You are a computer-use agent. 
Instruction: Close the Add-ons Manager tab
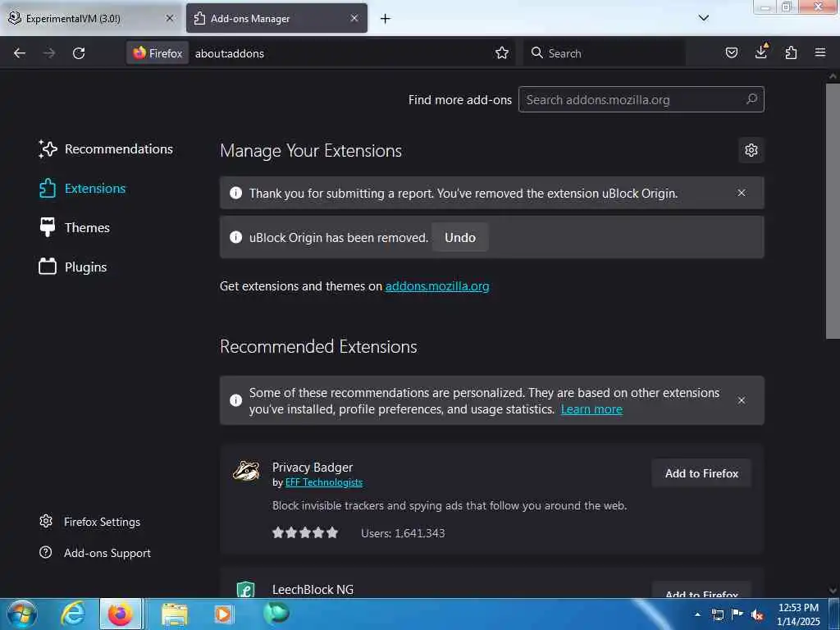tap(354, 18)
